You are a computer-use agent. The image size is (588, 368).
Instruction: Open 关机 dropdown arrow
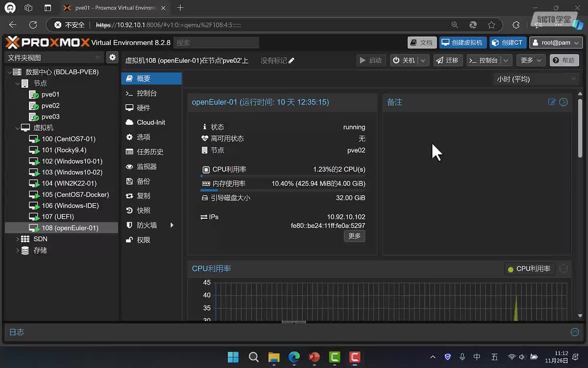tap(423, 60)
